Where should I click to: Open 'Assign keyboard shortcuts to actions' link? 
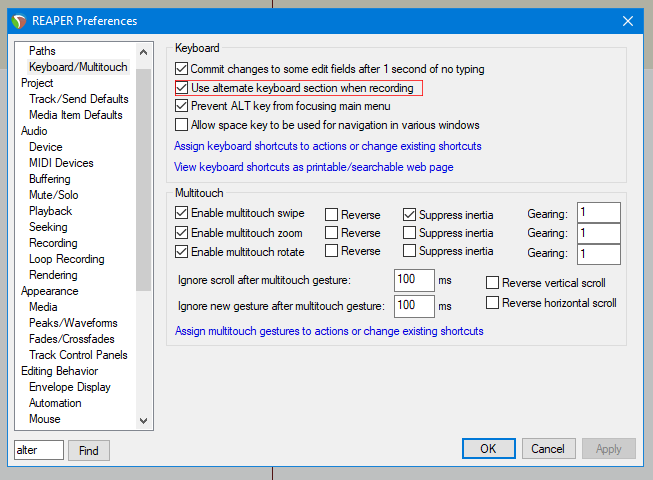(327, 146)
